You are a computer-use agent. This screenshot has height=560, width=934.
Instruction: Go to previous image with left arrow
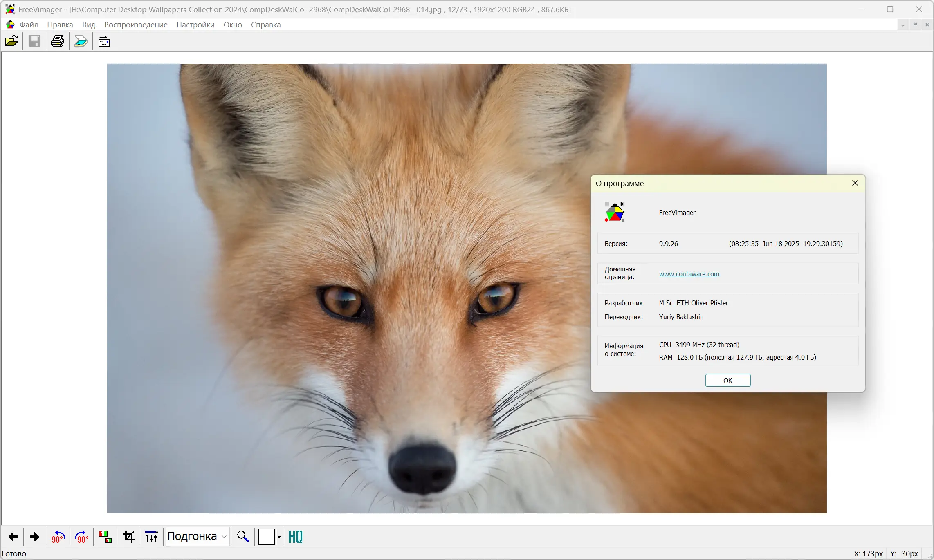pyautogui.click(x=13, y=537)
